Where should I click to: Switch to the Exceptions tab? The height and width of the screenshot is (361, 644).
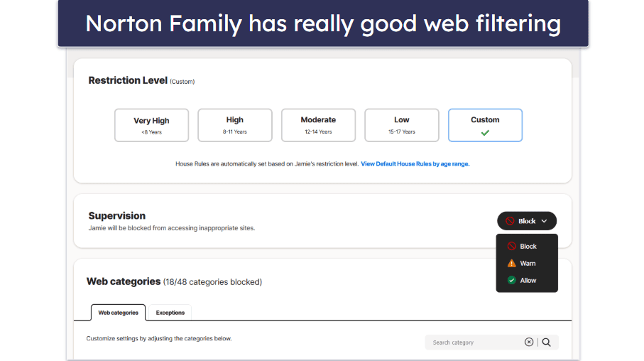170,313
